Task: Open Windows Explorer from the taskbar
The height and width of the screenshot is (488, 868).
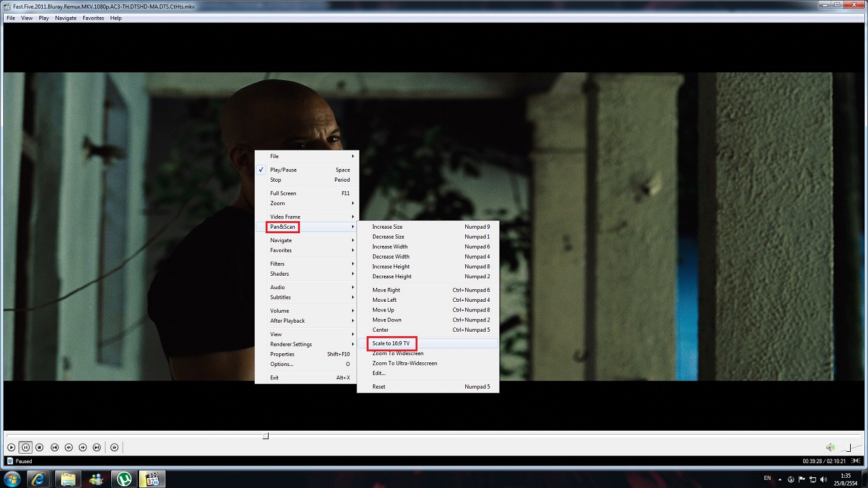Action: click(x=69, y=478)
